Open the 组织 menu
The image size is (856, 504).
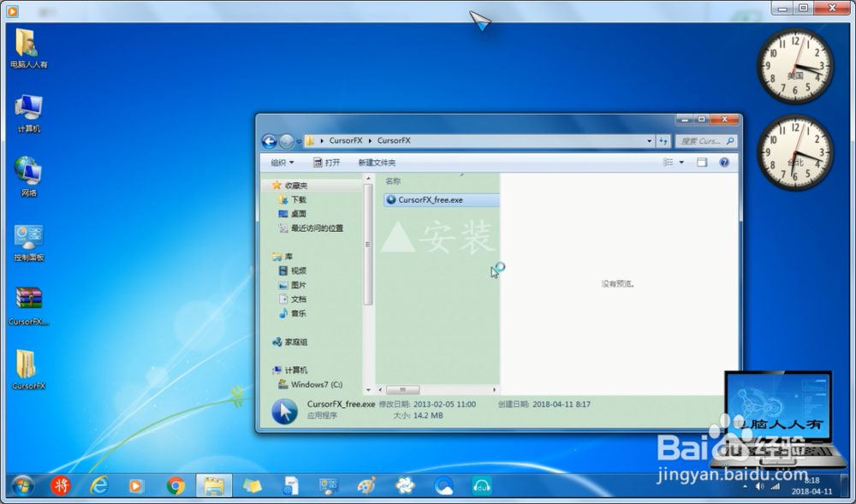click(x=282, y=163)
